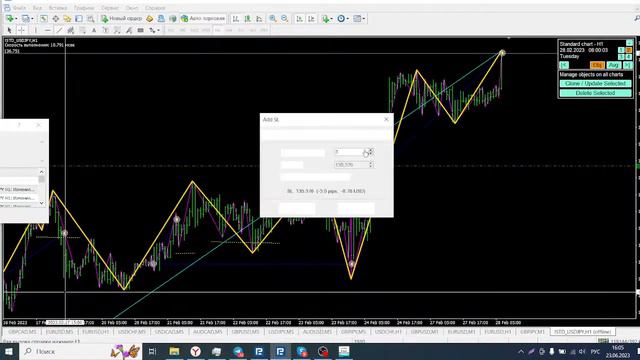Screen dimensions: 640x360
Task: Toggle the Авто-торговля button
Action: click(x=203, y=18)
